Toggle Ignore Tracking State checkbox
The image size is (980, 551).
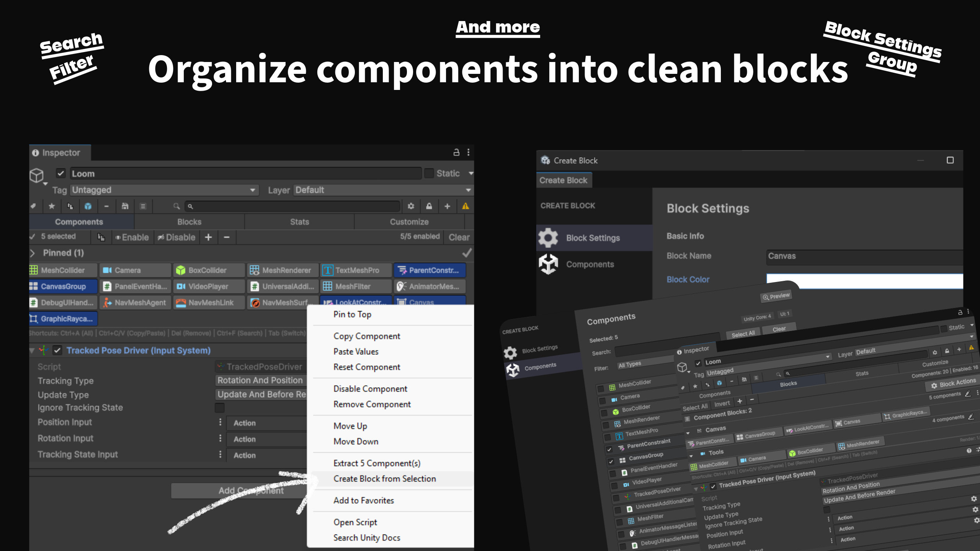[x=220, y=408]
